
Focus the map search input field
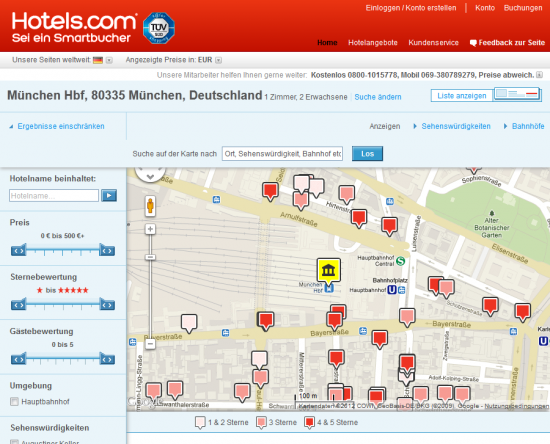coord(282,154)
